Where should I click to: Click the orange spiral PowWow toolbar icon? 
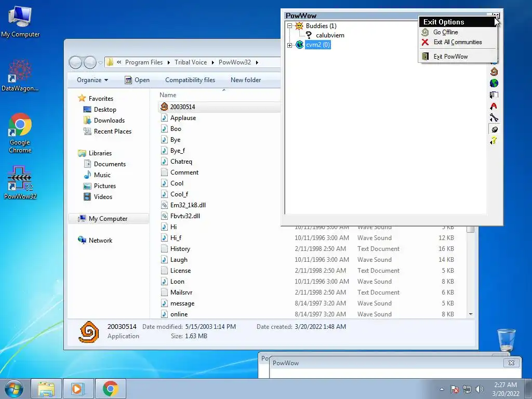pos(494,72)
